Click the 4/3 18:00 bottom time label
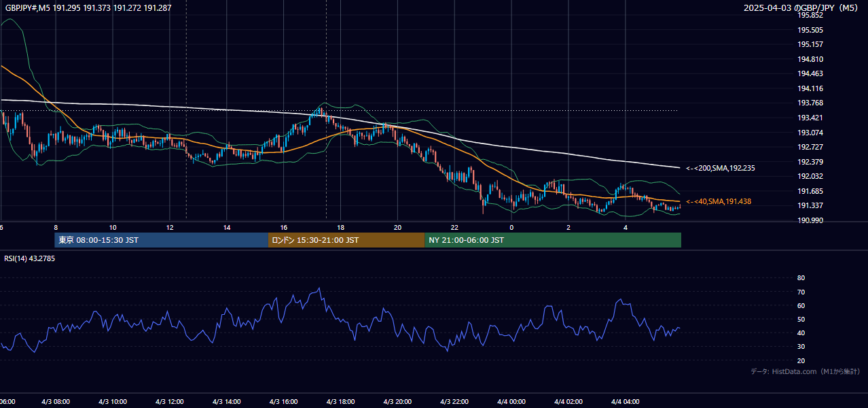Image resolution: width=868 pixels, height=408 pixels. pyautogui.click(x=341, y=402)
